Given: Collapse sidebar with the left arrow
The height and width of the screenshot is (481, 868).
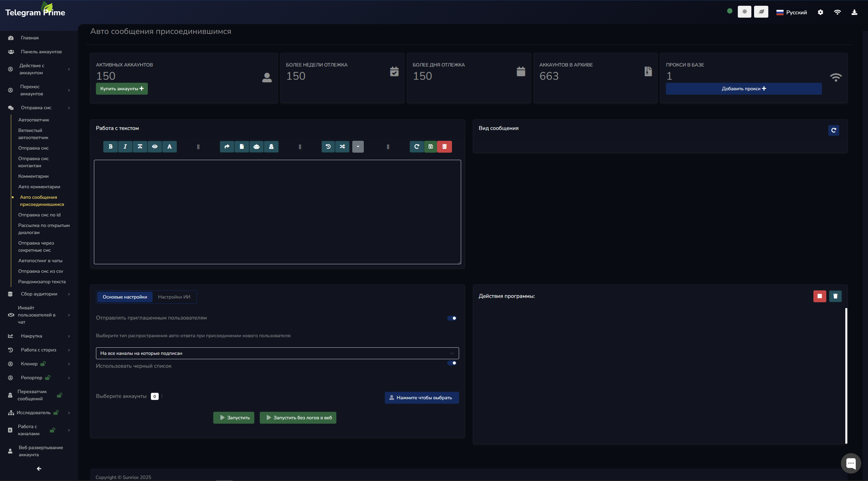Looking at the screenshot, I should (39, 469).
